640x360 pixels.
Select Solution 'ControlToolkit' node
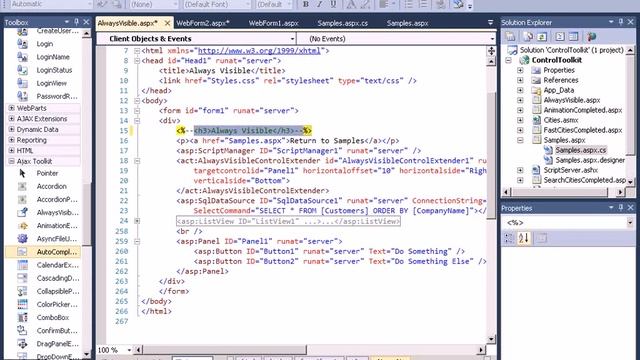[571, 50]
